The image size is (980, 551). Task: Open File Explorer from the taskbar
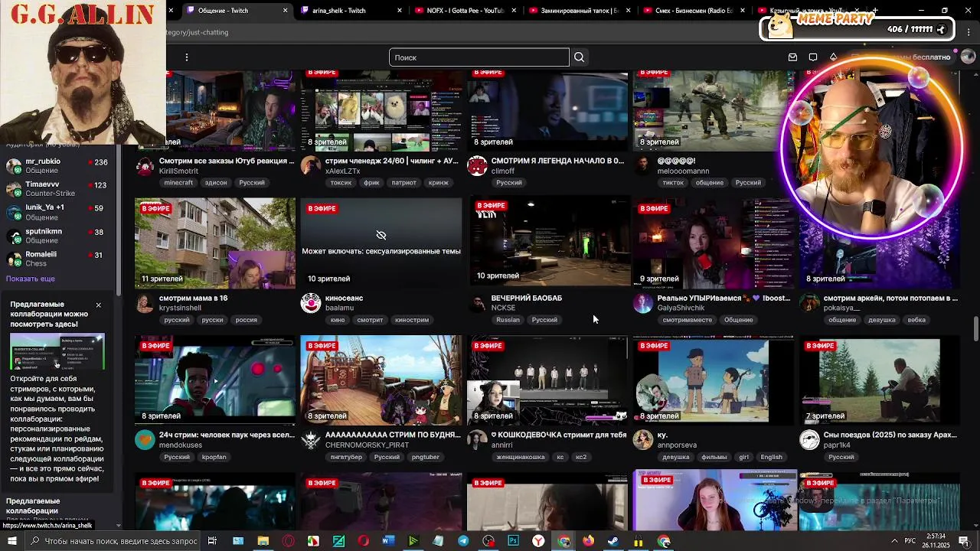tap(263, 541)
